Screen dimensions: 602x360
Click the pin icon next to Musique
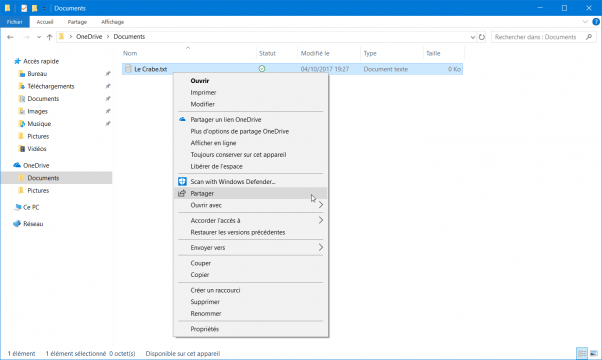pos(108,124)
